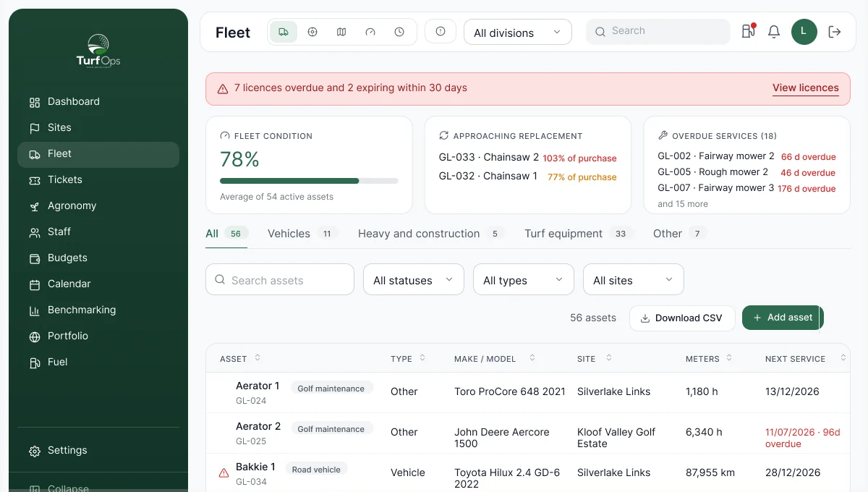The height and width of the screenshot is (492, 868).
Task: Open the user avatar L menu
Action: pos(804,32)
